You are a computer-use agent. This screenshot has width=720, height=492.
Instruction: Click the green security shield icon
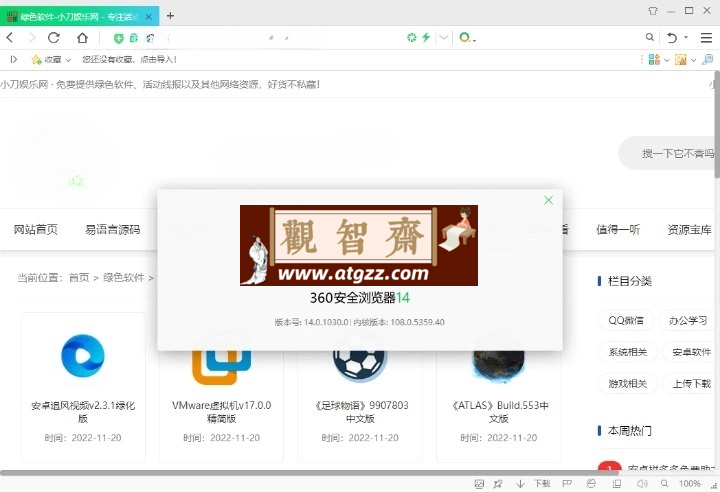(118, 39)
